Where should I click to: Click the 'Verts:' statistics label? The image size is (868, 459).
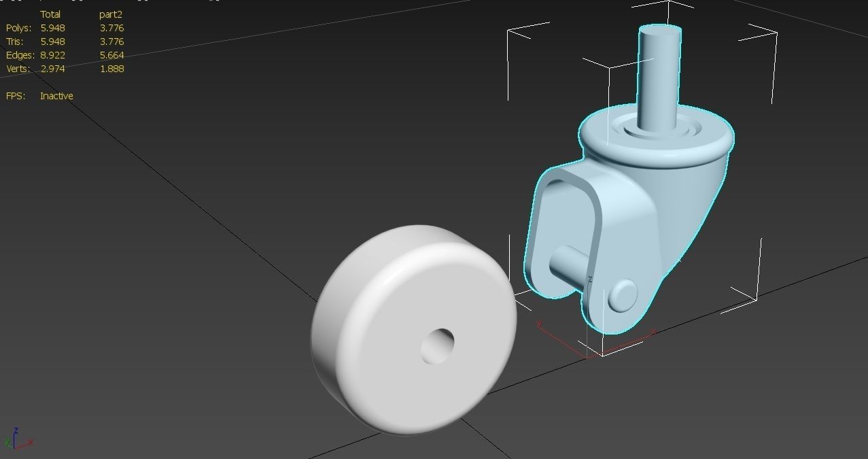tap(18, 69)
